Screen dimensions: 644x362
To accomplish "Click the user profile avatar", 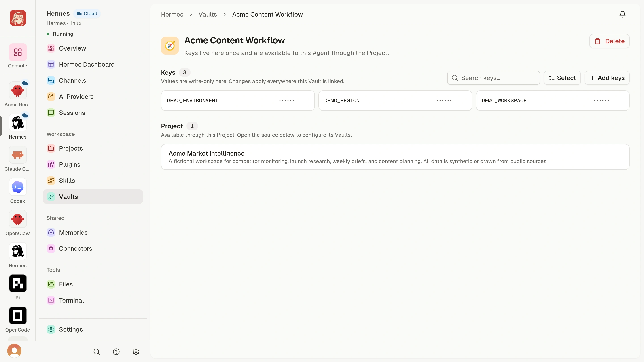I will [x=14, y=351].
